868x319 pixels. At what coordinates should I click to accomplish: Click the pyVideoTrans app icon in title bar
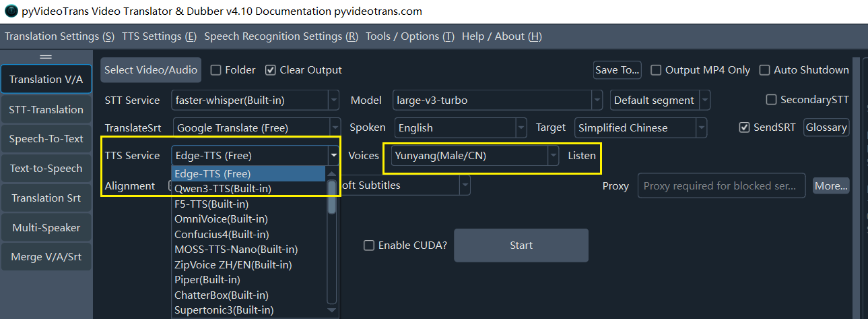(11, 11)
